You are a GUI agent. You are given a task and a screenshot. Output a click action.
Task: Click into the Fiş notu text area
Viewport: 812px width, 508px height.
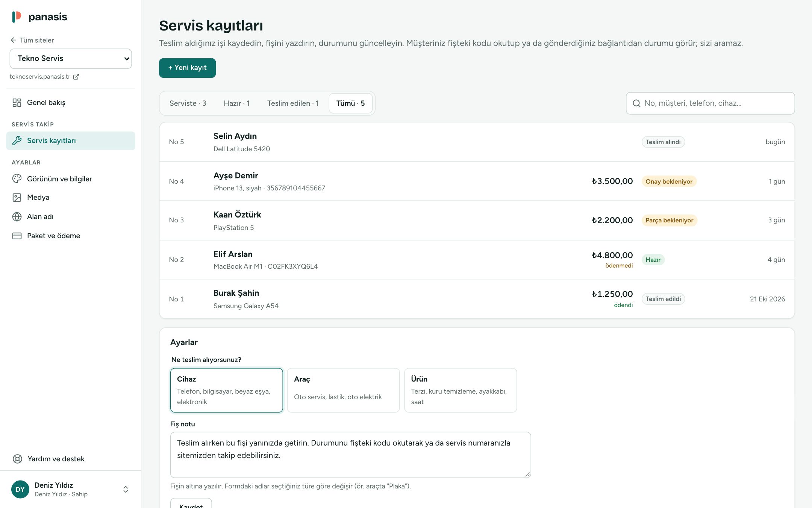pyautogui.click(x=351, y=455)
